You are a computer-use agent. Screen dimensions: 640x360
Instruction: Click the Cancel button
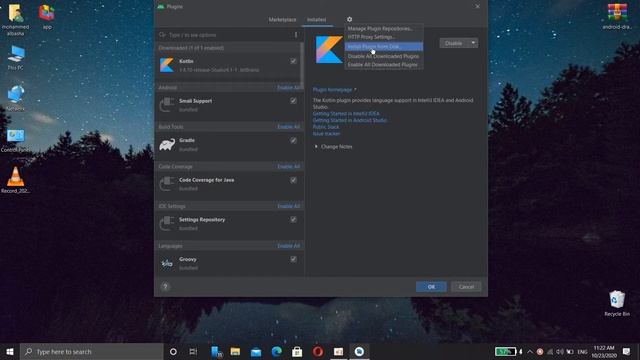tap(466, 287)
